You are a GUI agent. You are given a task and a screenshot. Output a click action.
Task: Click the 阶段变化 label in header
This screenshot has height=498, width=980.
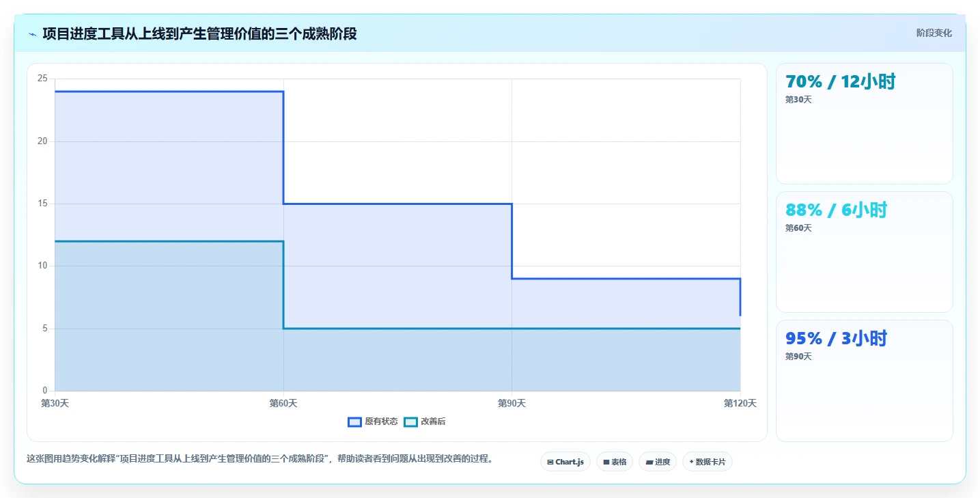pyautogui.click(x=934, y=33)
